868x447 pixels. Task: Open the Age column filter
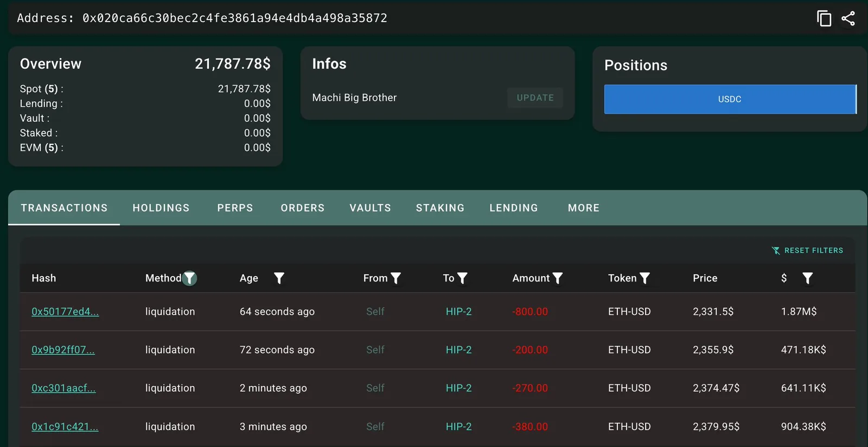pyautogui.click(x=279, y=278)
